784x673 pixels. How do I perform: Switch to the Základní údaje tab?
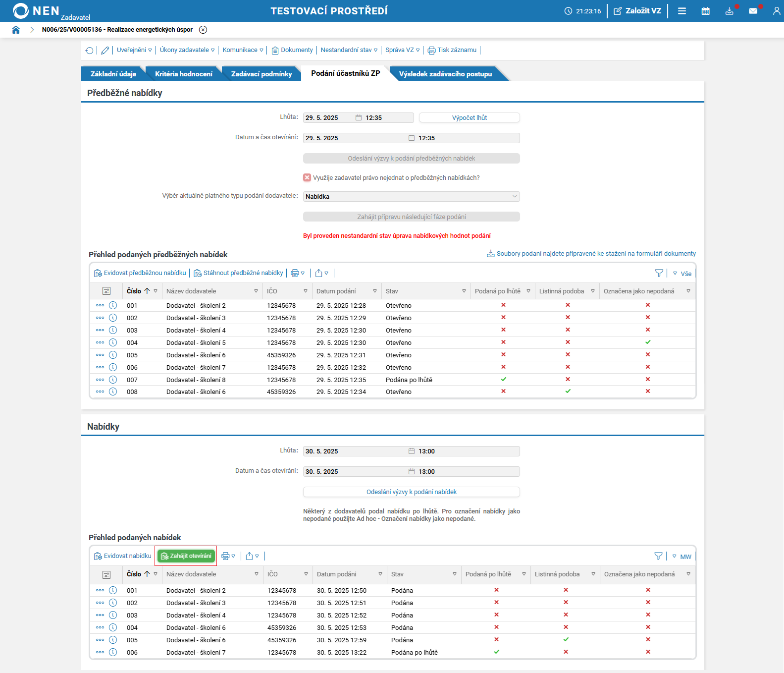pyautogui.click(x=113, y=74)
